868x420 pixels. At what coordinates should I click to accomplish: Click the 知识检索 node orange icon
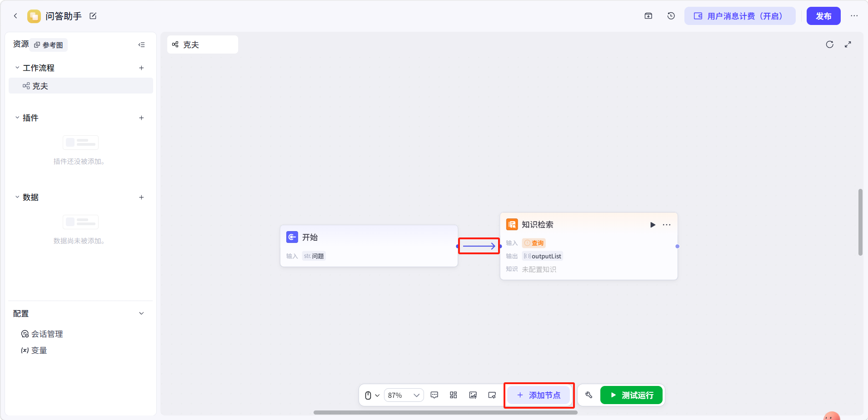(512, 224)
